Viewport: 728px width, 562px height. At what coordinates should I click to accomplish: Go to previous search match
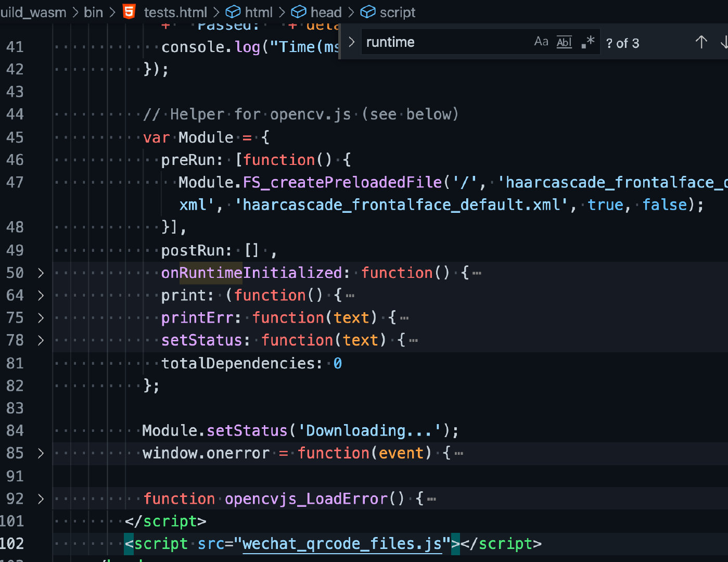point(701,42)
